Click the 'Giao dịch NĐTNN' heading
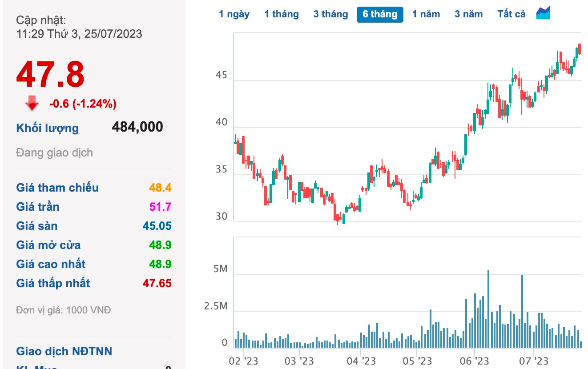Viewport: 588px width, 369px height. (x=64, y=351)
